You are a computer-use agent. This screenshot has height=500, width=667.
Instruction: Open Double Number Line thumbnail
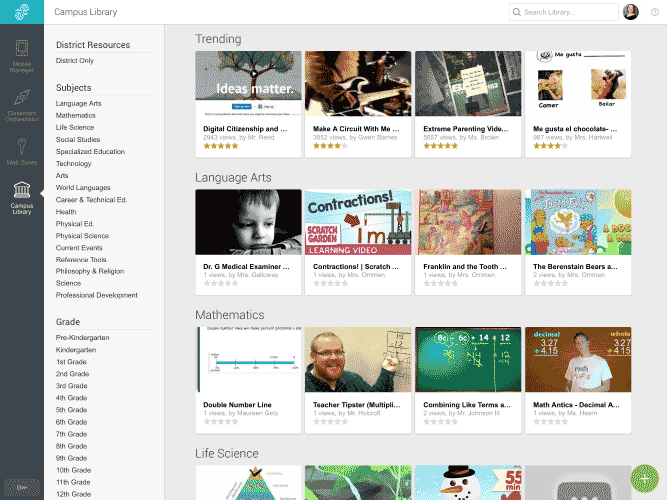[248, 360]
